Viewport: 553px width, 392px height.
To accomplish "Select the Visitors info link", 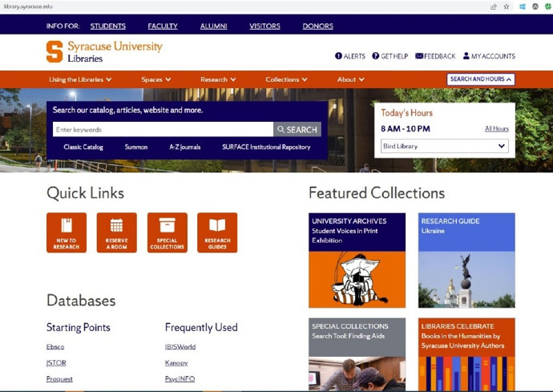I will (x=264, y=26).
